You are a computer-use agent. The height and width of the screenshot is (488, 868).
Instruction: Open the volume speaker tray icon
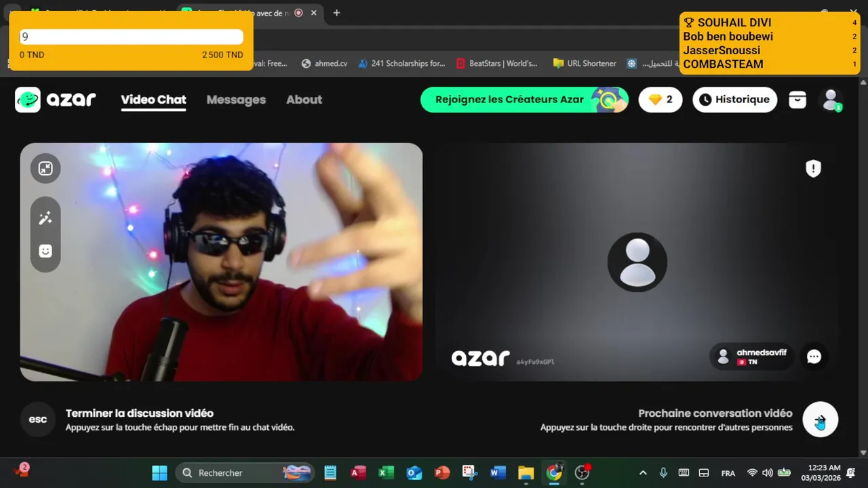coord(768,472)
